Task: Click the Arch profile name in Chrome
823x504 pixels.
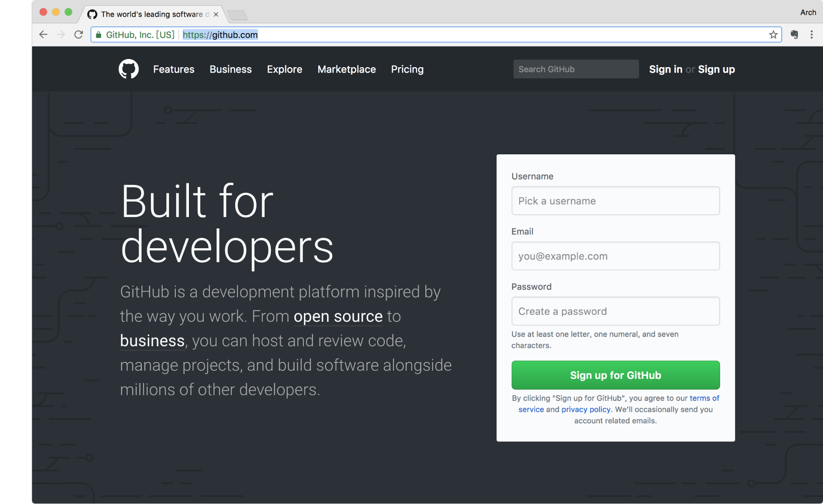Action: 808,12
